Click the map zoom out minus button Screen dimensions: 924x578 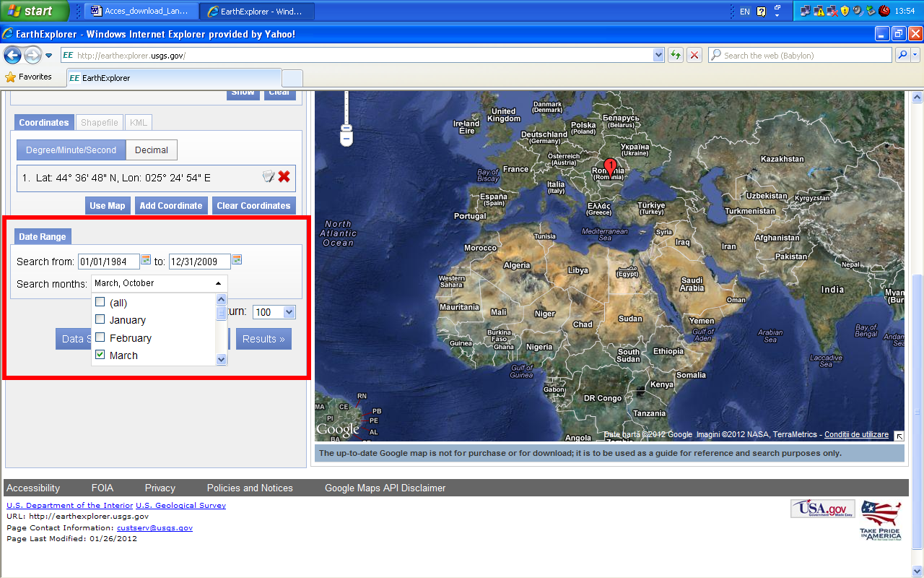pyautogui.click(x=346, y=137)
